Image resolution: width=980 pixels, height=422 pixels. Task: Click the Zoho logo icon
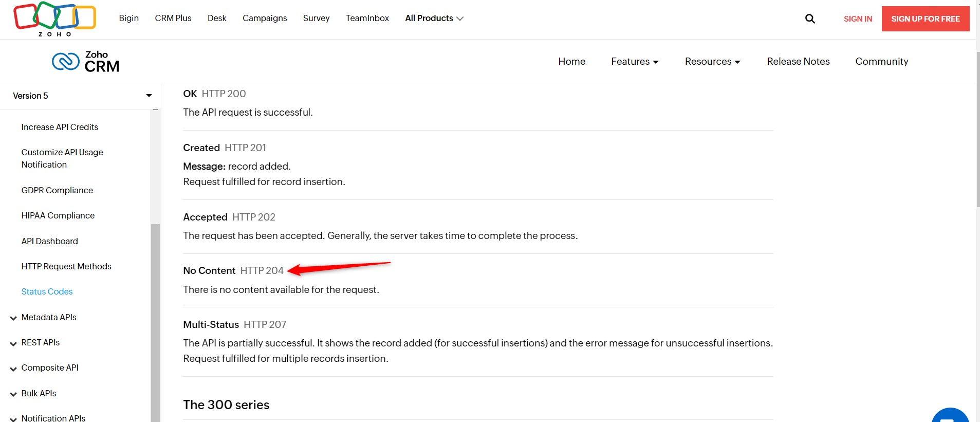(x=55, y=19)
